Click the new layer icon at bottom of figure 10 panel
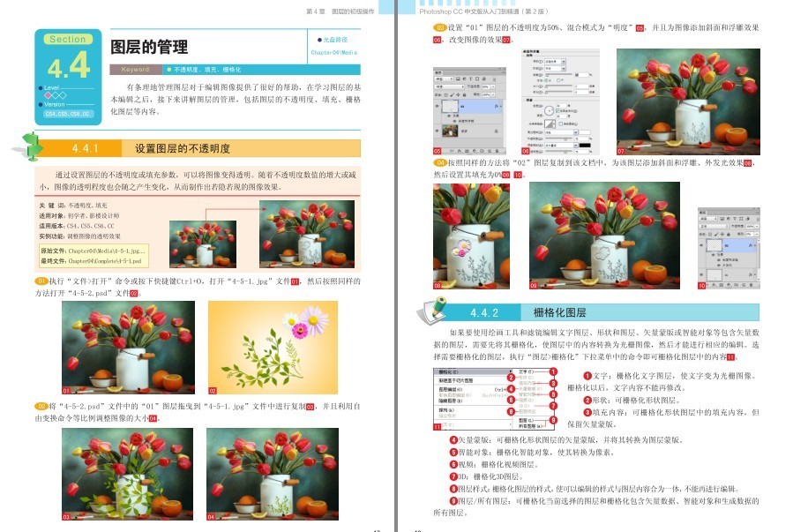This screenshot has width=793, height=532. point(744,285)
